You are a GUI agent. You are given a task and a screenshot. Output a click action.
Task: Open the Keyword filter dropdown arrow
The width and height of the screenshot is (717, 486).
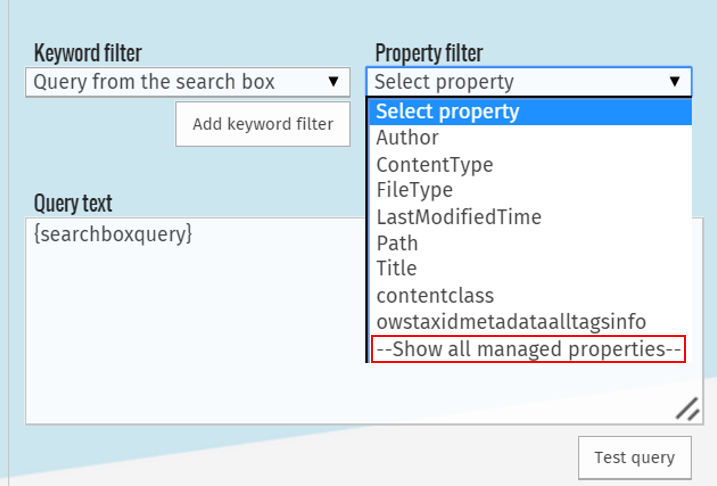tap(333, 82)
